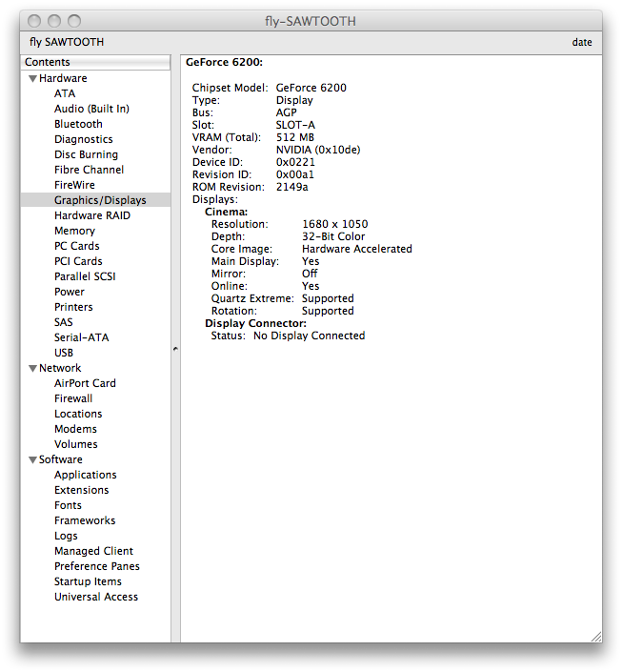This screenshot has width=622, height=672.
Task: Select Modems entry
Action: (x=75, y=429)
